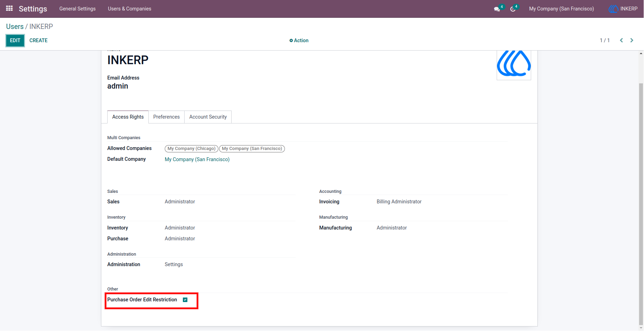The width and height of the screenshot is (644, 331).
Task: Click the EDIT button
Action: (x=15, y=40)
